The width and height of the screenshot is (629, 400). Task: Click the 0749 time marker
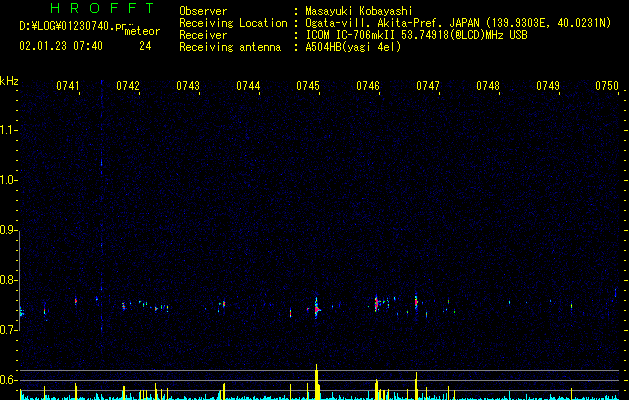tap(548, 86)
